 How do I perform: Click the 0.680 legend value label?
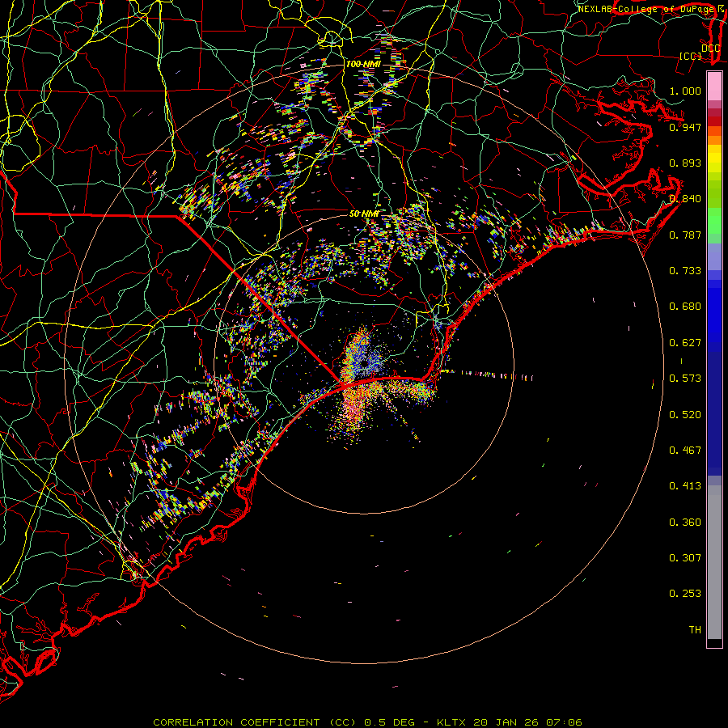point(685,307)
